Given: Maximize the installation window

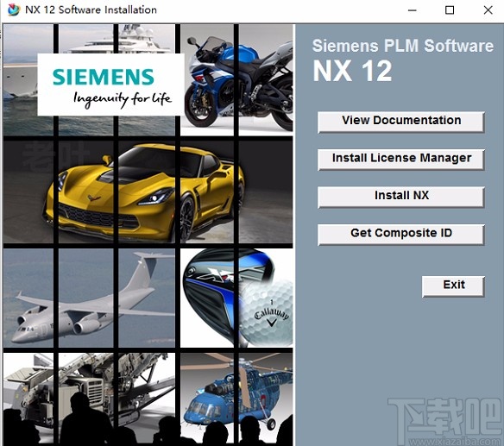Looking at the screenshot, I should point(450,10).
